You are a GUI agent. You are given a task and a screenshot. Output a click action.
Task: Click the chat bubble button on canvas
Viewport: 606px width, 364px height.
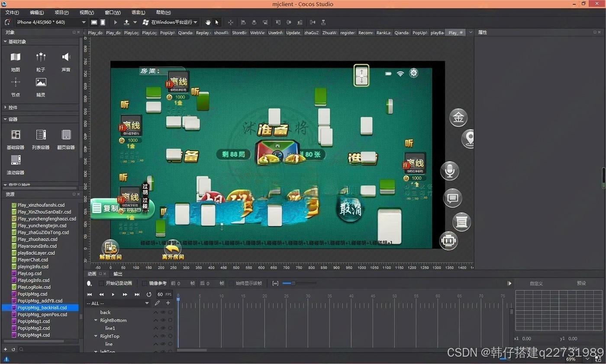[453, 198]
